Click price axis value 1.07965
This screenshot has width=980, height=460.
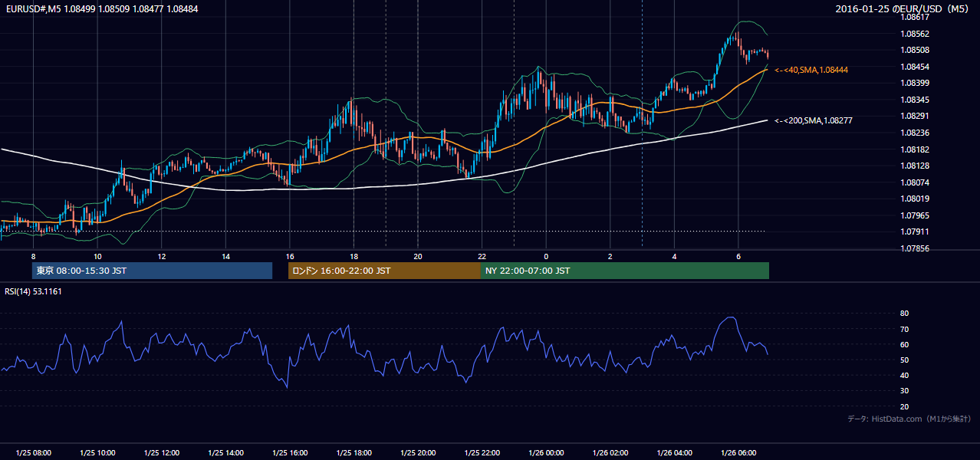[x=914, y=215]
